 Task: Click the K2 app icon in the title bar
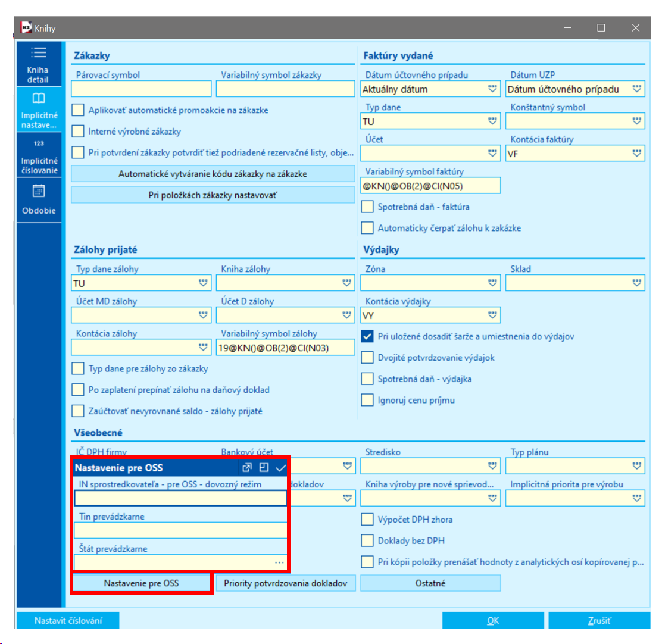26,28
